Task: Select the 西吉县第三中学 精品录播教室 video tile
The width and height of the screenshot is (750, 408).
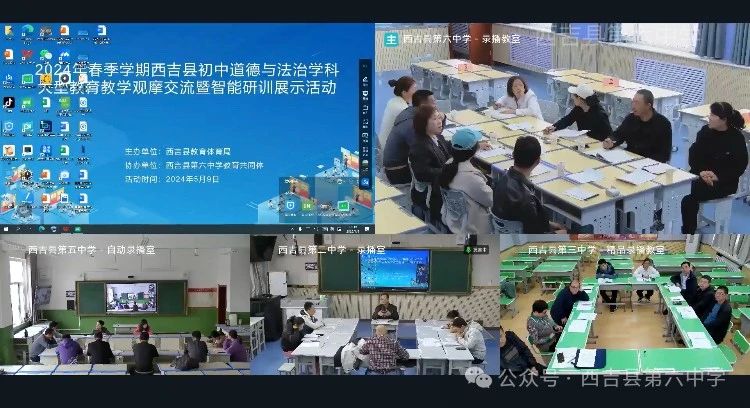Action: [625, 310]
